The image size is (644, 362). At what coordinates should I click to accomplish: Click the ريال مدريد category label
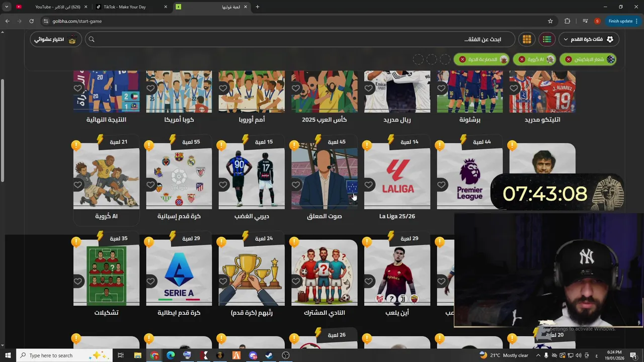point(397,120)
